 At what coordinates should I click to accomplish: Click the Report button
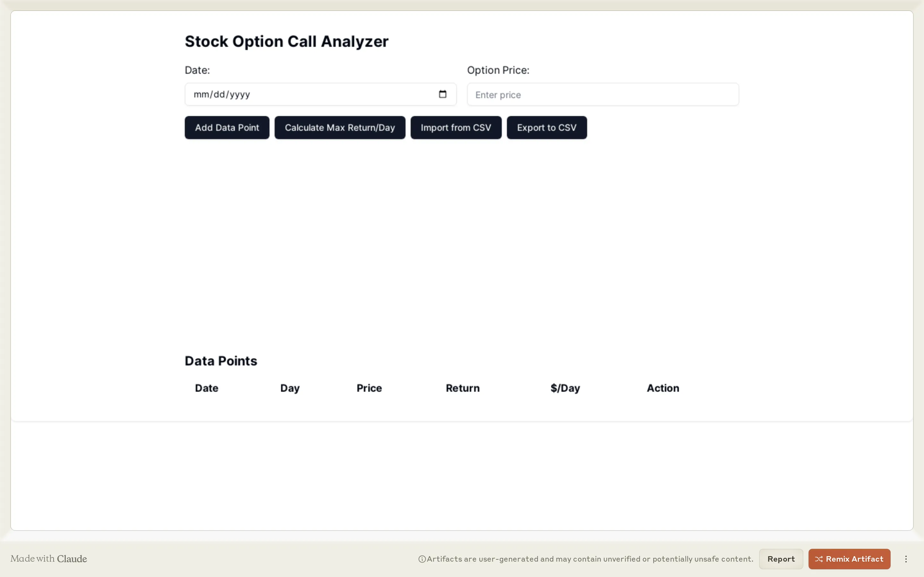point(781,559)
